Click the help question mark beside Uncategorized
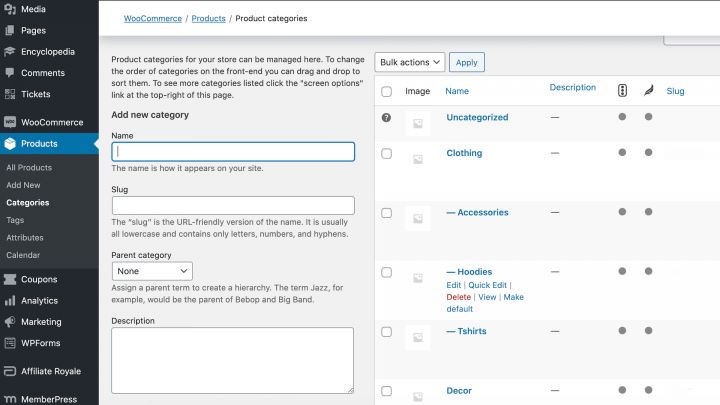The width and height of the screenshot is (720, 405). tap(386, 118)
